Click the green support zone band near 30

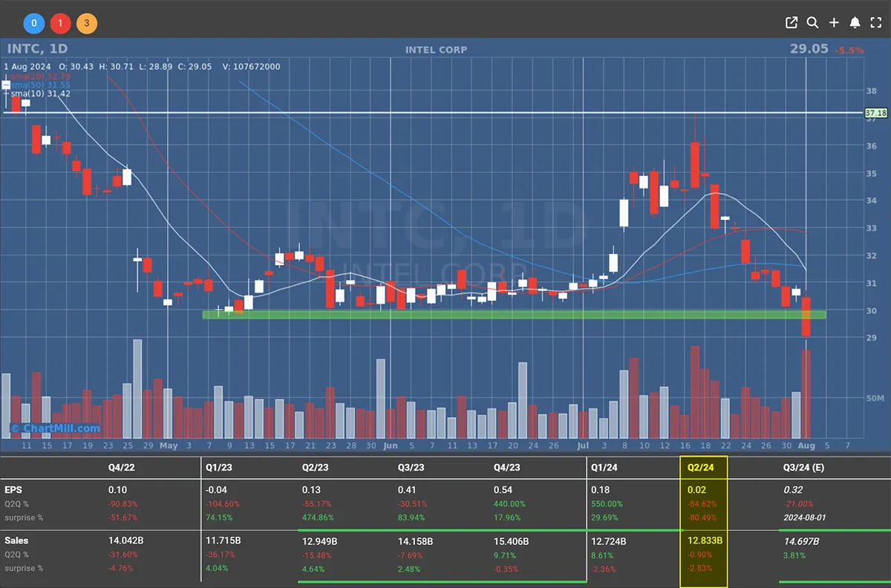point(514,315)
